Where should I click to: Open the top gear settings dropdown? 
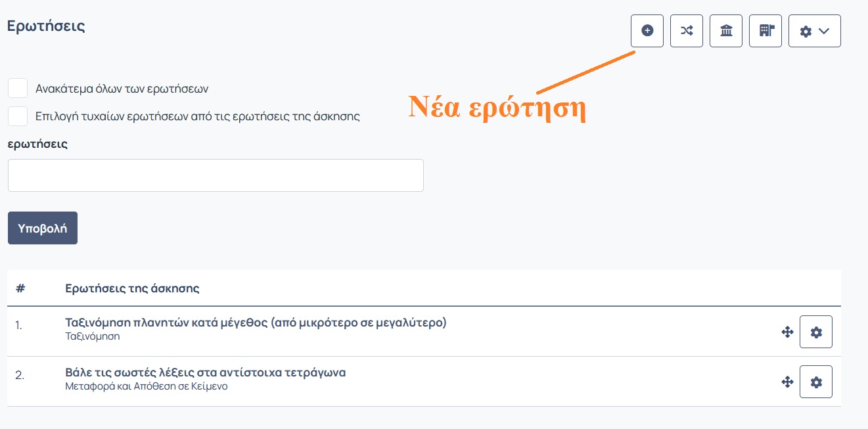pyautogui.click(x=815, y=31)
